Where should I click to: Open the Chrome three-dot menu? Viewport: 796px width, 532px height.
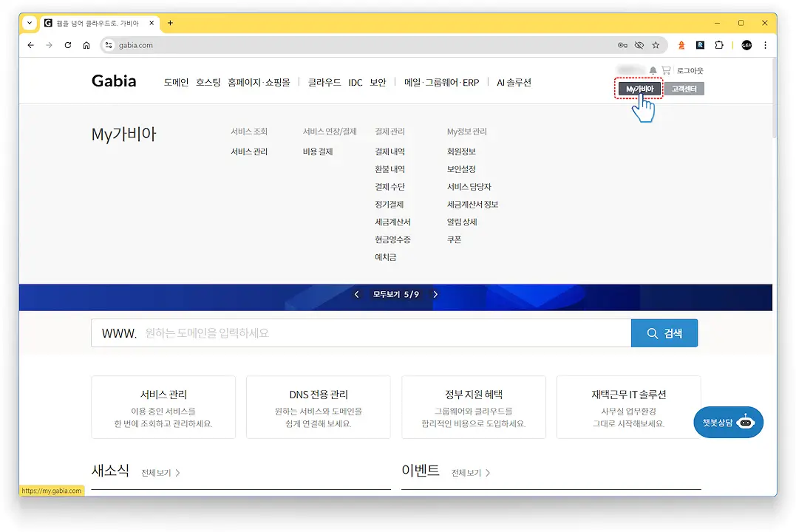tap(765, 45)
